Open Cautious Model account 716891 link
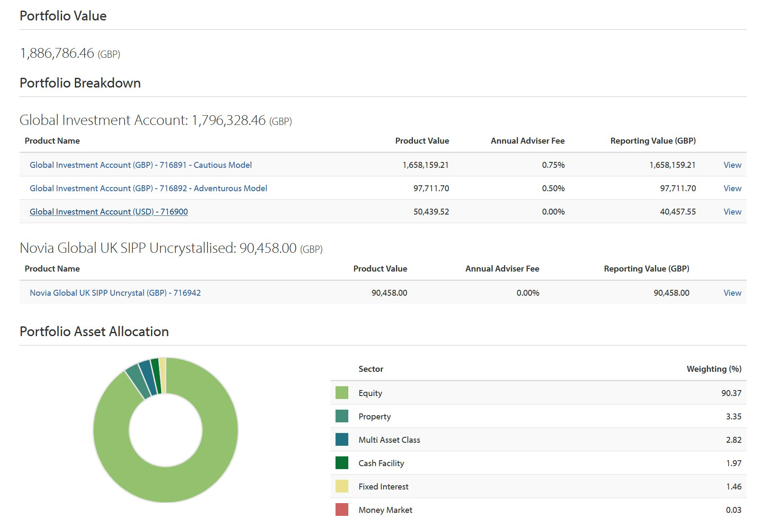 coord(140,165)
